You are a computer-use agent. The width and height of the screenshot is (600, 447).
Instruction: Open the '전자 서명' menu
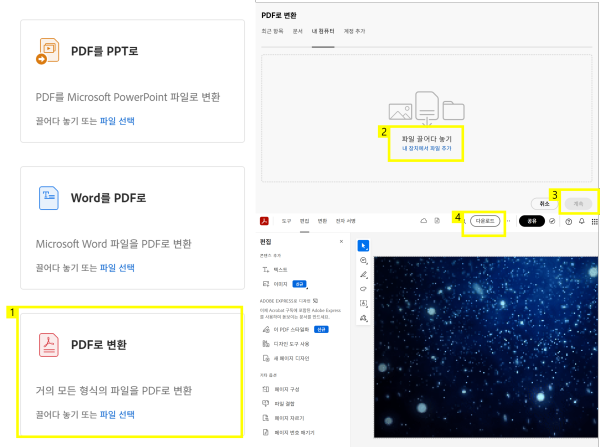(x=346, y=221)
